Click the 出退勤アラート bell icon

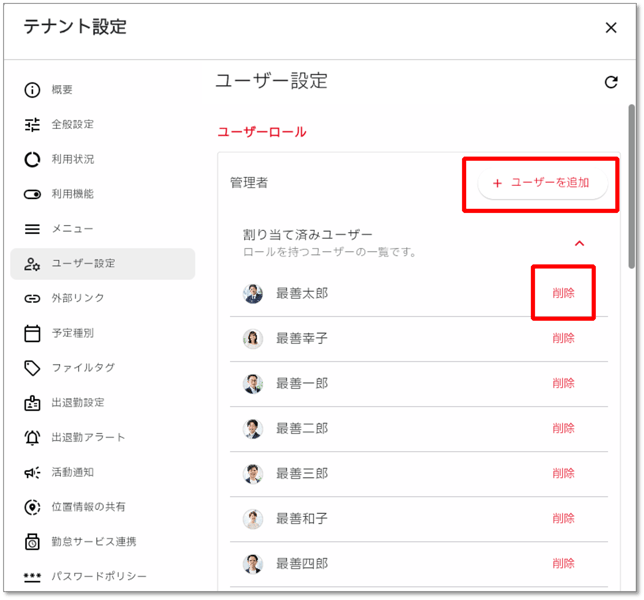click(x=32, y=437)
